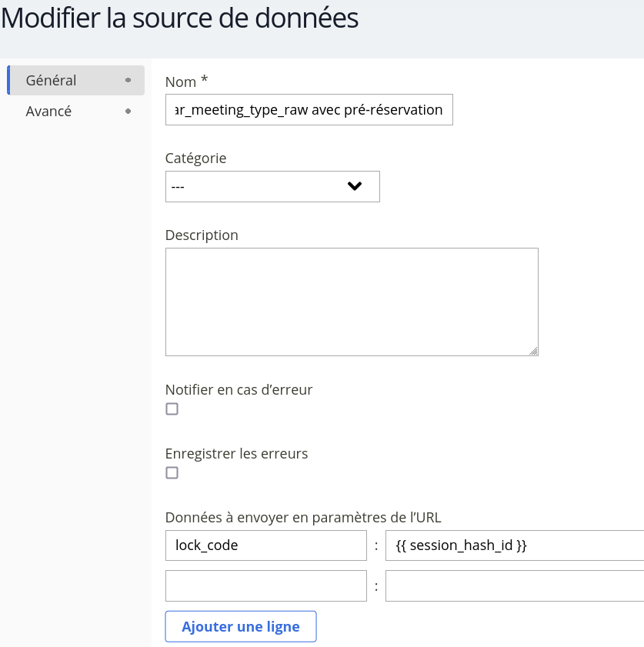Click the empty parameter value field
Image resolution: width=644 pixels, height=647 pixels.
pyautogui.click(x=514, y=585)
